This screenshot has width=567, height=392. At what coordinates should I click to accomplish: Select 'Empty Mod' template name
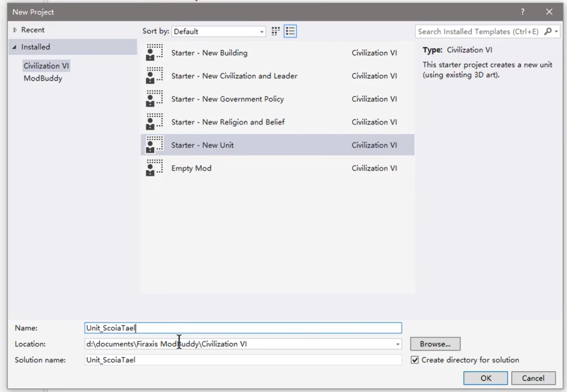pos(191,168)
